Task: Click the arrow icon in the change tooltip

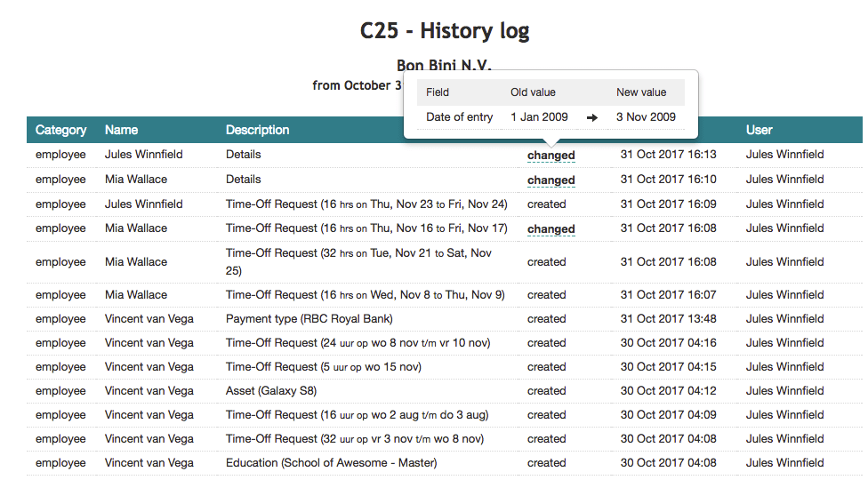Action: click(x=591, y=117)
